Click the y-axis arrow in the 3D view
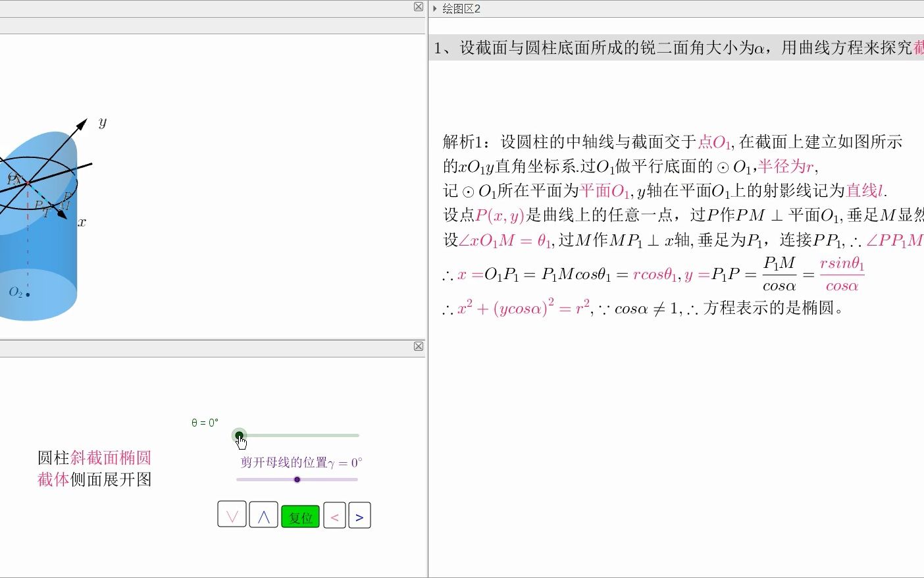 click(x=83, y=124)
